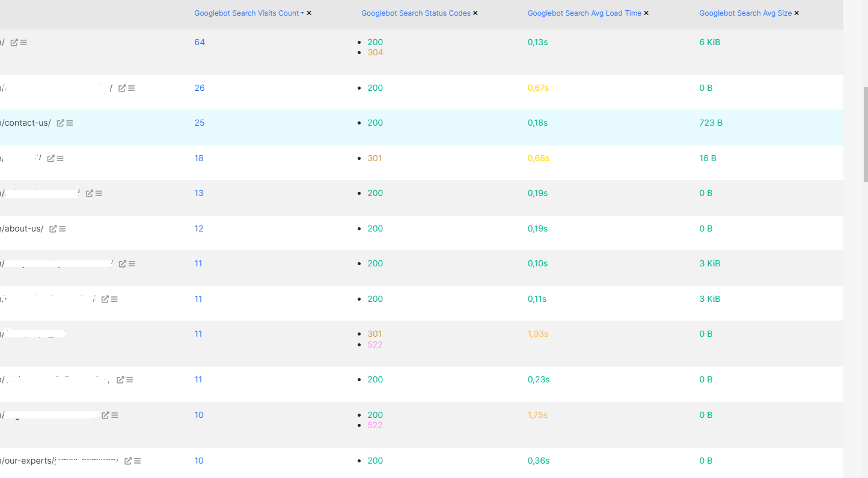
Task: Open visits count 25 for contact-us
Action: click(x=200, y=123)
